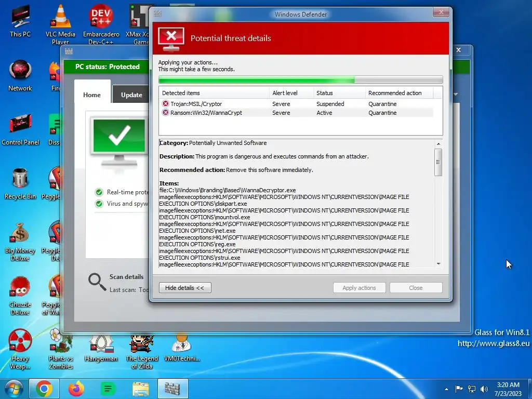Open VM0Techni desktop shortcut
Viewport: 532px width, 399px height.
(182, 348)
